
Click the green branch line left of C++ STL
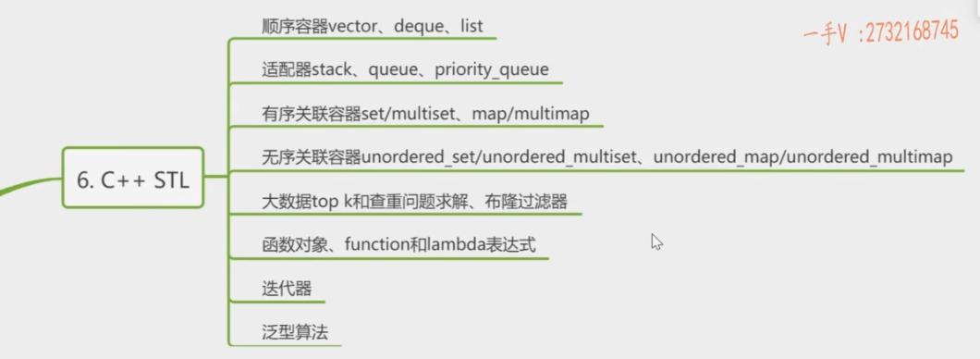(30, 184)
